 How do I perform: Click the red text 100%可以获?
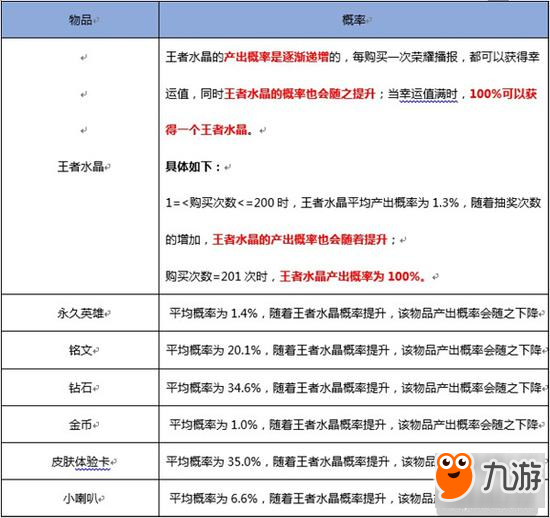click(503, 94)
